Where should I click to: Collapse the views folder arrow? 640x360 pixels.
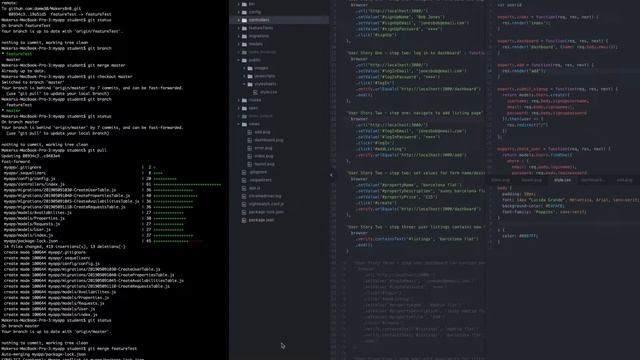tap(239, 124)
